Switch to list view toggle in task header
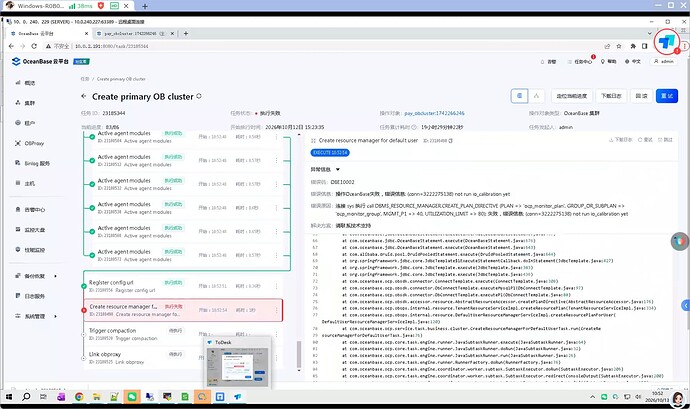Screen dimensions: 690x409 pos(519,96)
